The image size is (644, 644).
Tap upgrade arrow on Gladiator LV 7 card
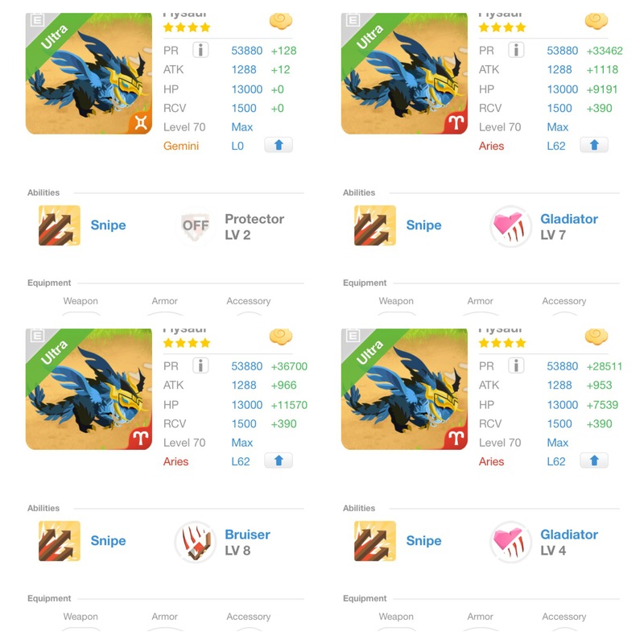coord(594,145)
